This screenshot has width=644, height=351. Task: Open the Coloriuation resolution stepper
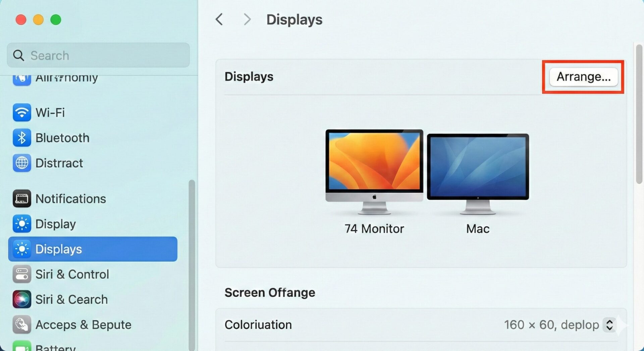(x=609, y=325)
